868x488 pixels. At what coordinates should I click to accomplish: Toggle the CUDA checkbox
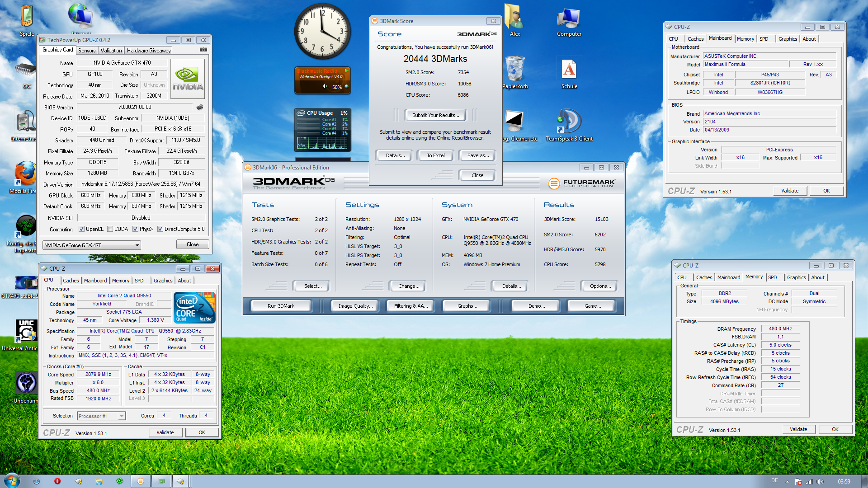point(110,229)
